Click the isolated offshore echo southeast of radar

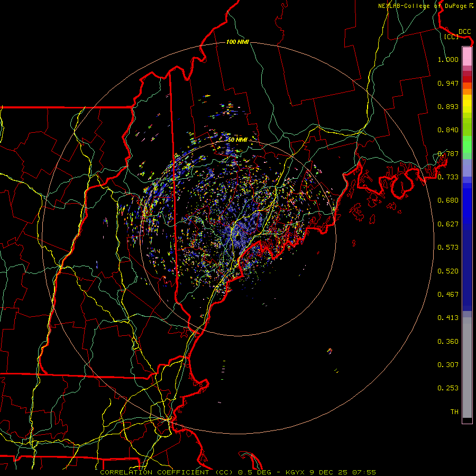tap(329, 351)
